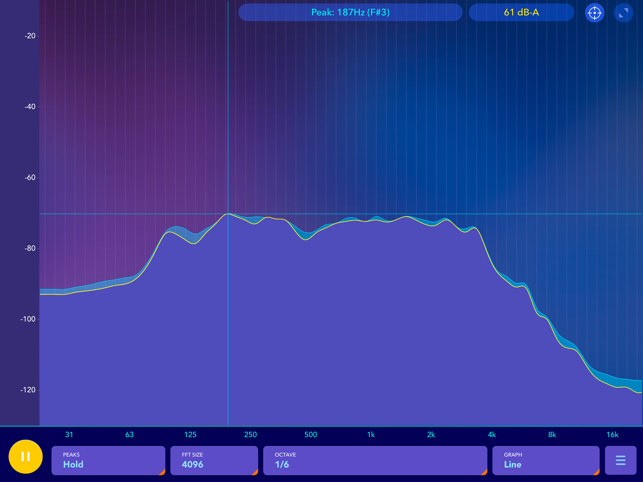Click the crosshair target icon
Image resolution: width=643 pixels, height=482 pixels.
(594, 13)
